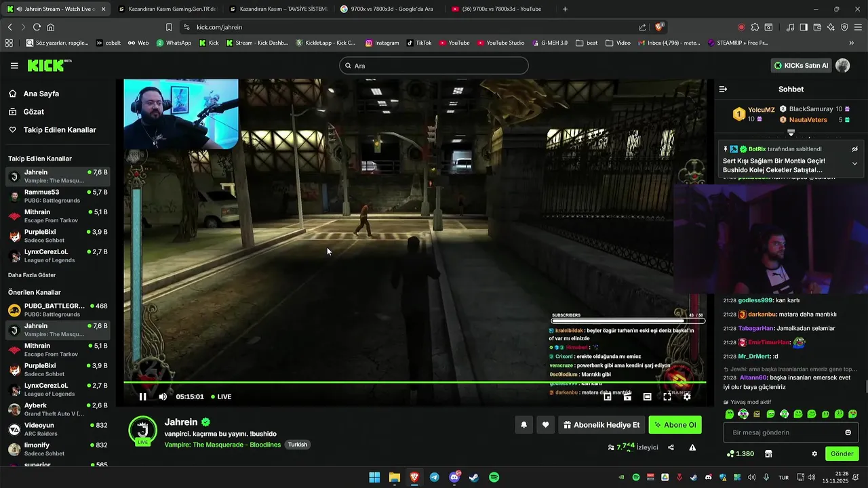The width and height of the screenshot is (868, 488).
Task: Open Ayberk recommended channel
Action: [x=58, y=409]
